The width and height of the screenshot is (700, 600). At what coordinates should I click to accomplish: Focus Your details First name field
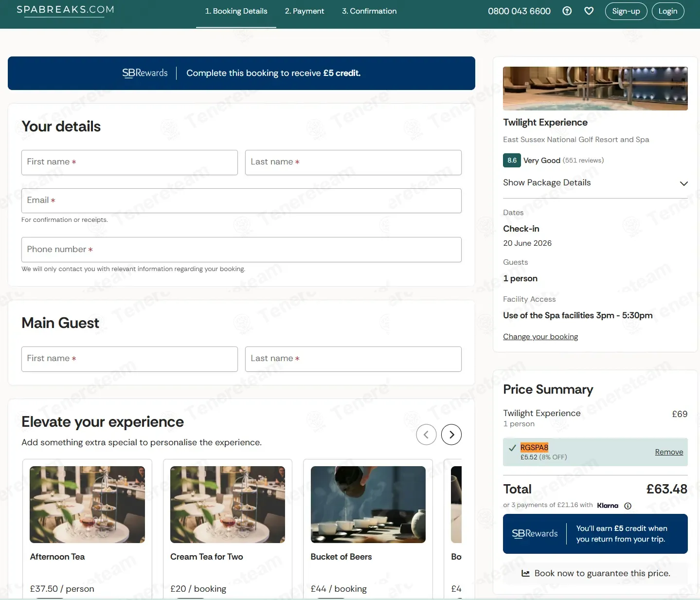click(x=129, y=163)
